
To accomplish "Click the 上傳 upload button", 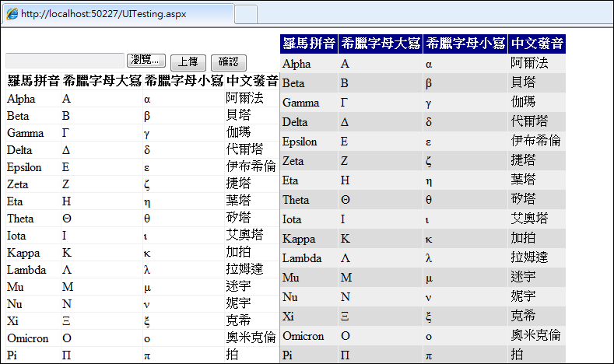I will (x=188, y=62).
